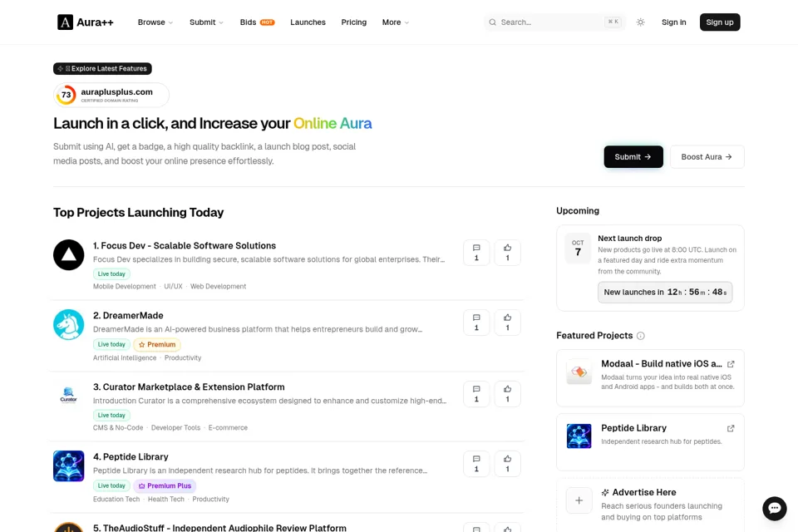The width and height of the screenshot is (798, 532).
Task: Click the Curator logo thumbnail
Action: [x=69, y=396]
